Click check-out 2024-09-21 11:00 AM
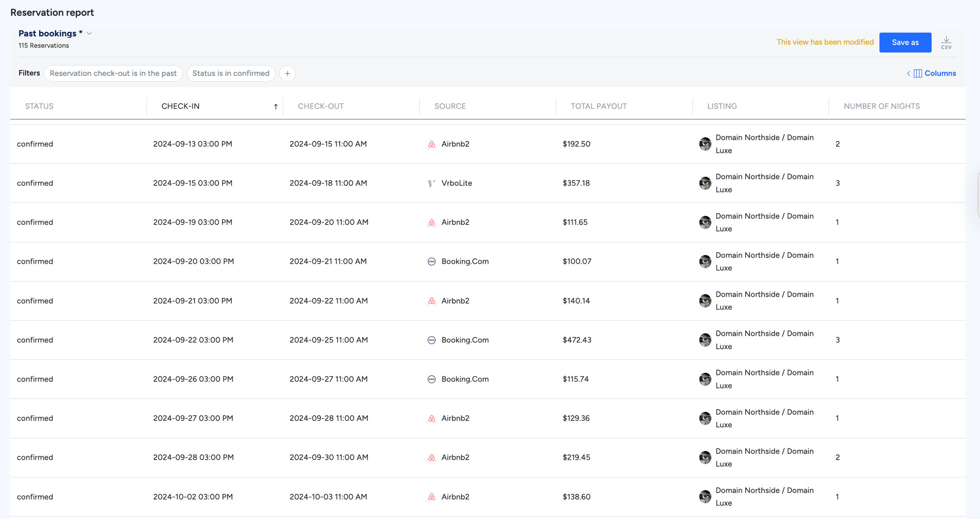Image resolution: width=980 pixels, height=519 pixels. pos(328,262)
